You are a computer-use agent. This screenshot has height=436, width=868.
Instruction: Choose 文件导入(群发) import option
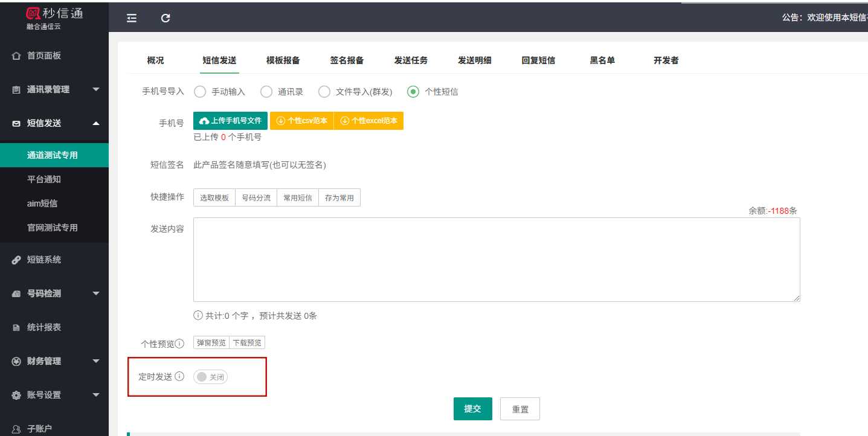tap(324, 92)
